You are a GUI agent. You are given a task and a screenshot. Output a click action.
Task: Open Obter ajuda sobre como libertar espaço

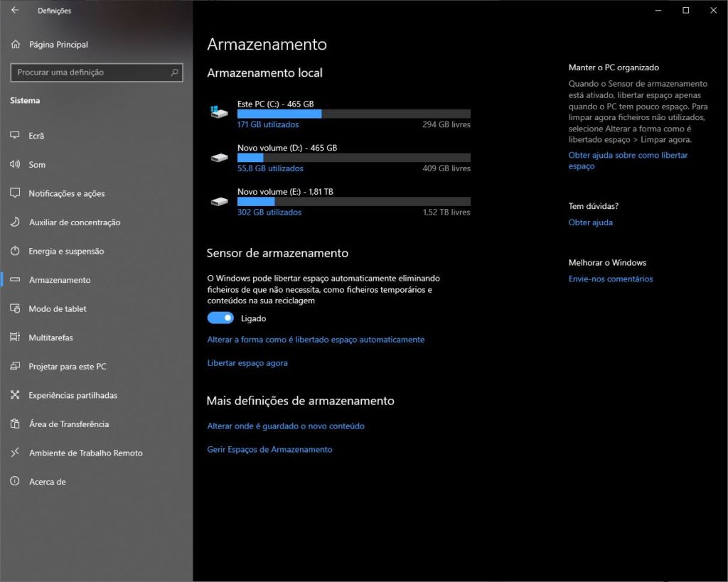tap(628, 161)
